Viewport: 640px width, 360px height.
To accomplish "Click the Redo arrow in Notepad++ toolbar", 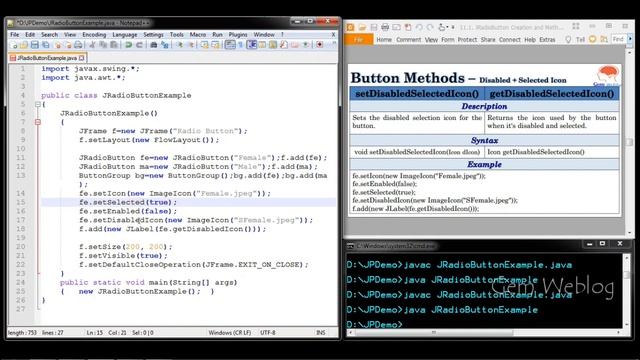I will pyautogui.click(x=139, y=45).
